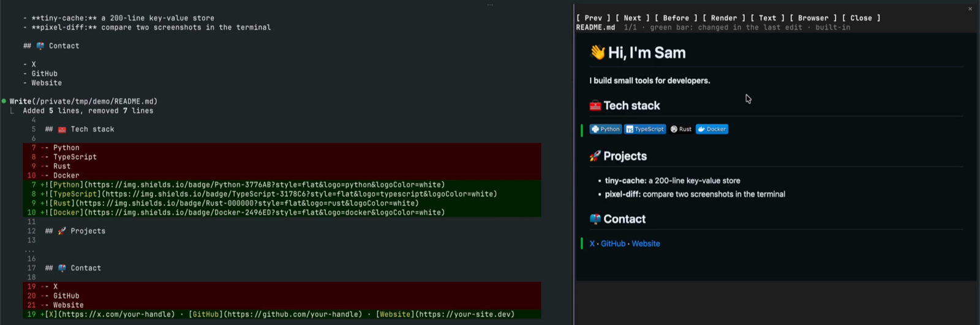980x325 pixels.
Task: Click added TypeScript shields.io badge line
Action: coord(282,194)
